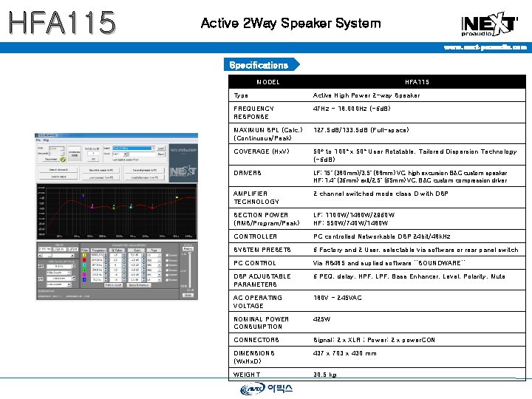Select yellow EQ marker on the graph
532x399 pixels.
click(177, 197)
